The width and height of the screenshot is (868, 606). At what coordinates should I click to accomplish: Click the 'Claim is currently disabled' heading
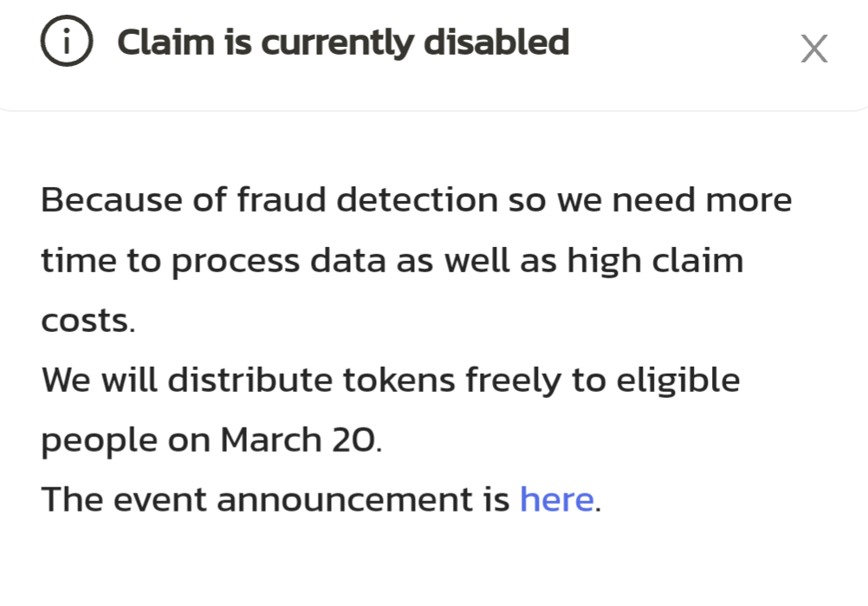[x=343, y=42]
